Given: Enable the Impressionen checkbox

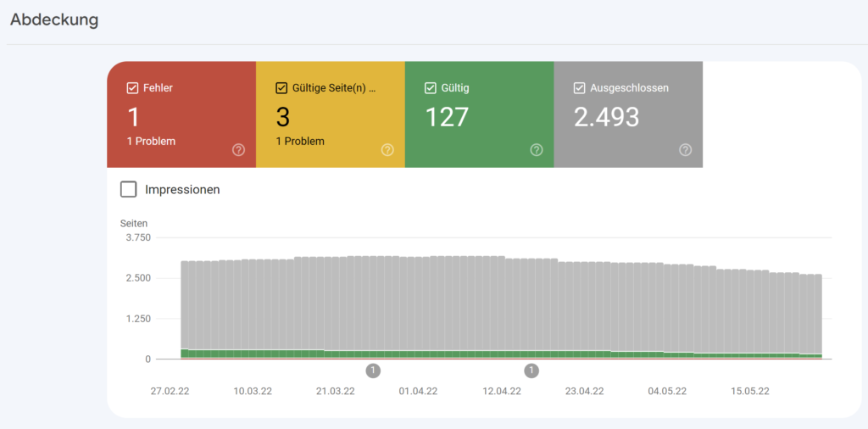Looking at the screenshot, I should (129, 189).
